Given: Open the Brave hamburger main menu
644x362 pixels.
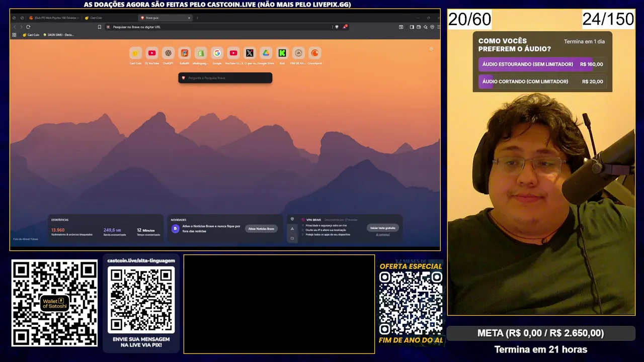Looking at the screenshot, I should [x=439, y=27].
